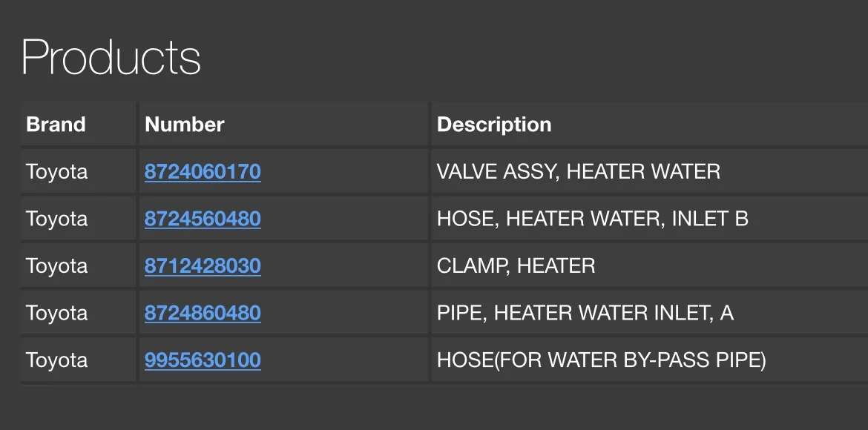Click the Number column header
Image resolution: width=868 pixels, height=430 pixels.
184,124
